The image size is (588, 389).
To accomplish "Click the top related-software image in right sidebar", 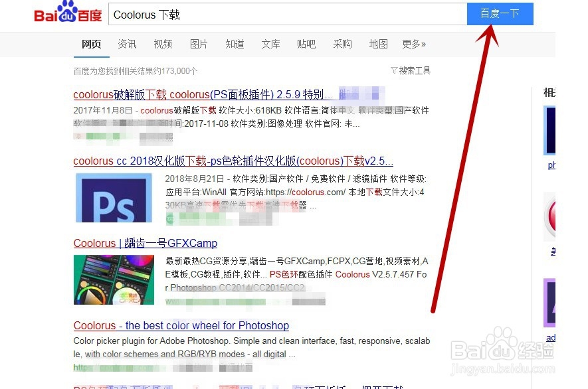I will point(551,131).
